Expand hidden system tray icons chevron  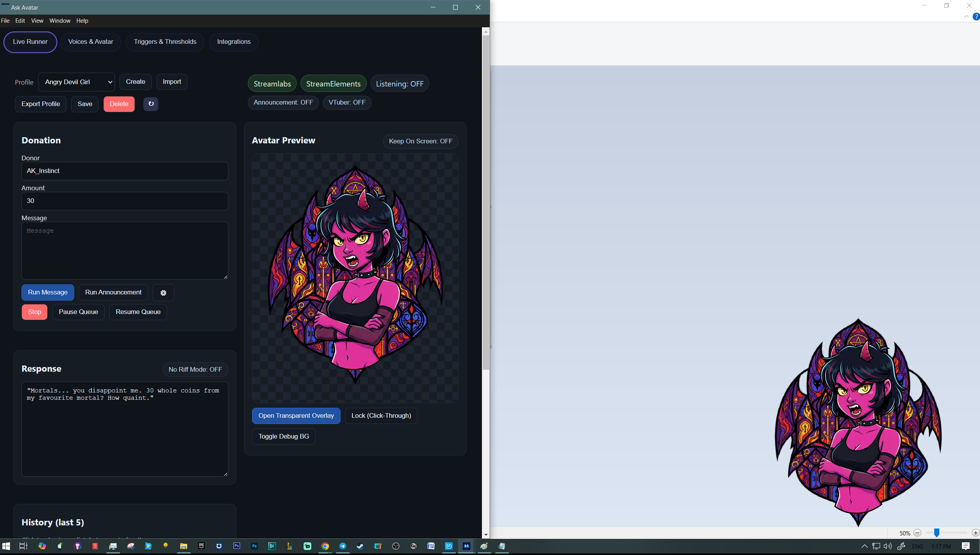point(864,546)
